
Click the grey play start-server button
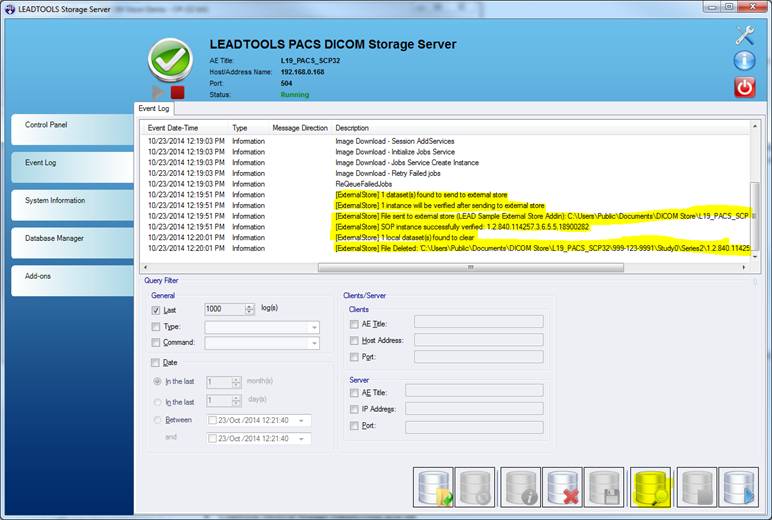pyautogui.click(x=158, y=92)
